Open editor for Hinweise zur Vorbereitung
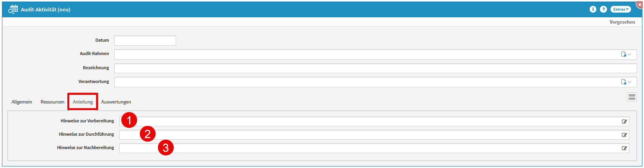644x168 pixels. click(624, 122)
